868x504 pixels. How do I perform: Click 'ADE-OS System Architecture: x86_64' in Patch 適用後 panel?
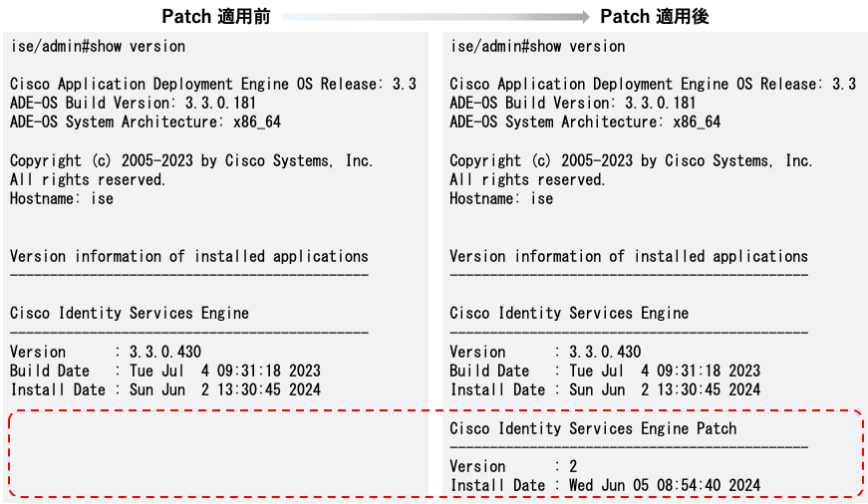tap(585, 122)
